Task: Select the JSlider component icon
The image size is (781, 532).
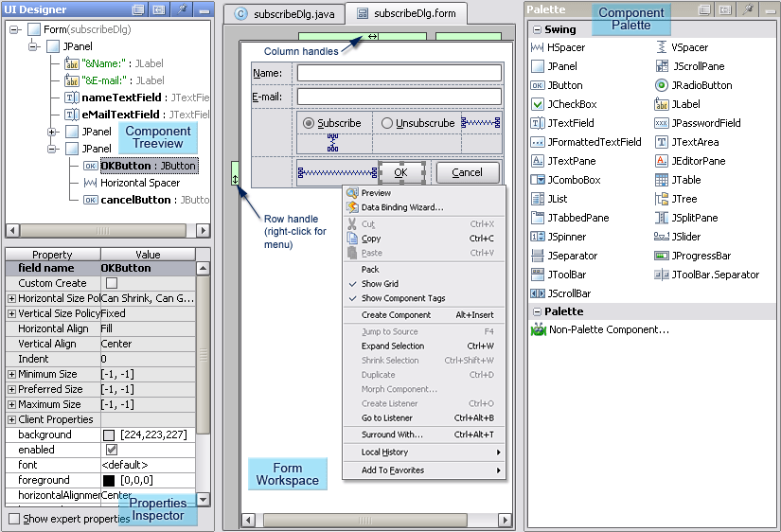Action: pyautogui.click(x=662, y=237)
